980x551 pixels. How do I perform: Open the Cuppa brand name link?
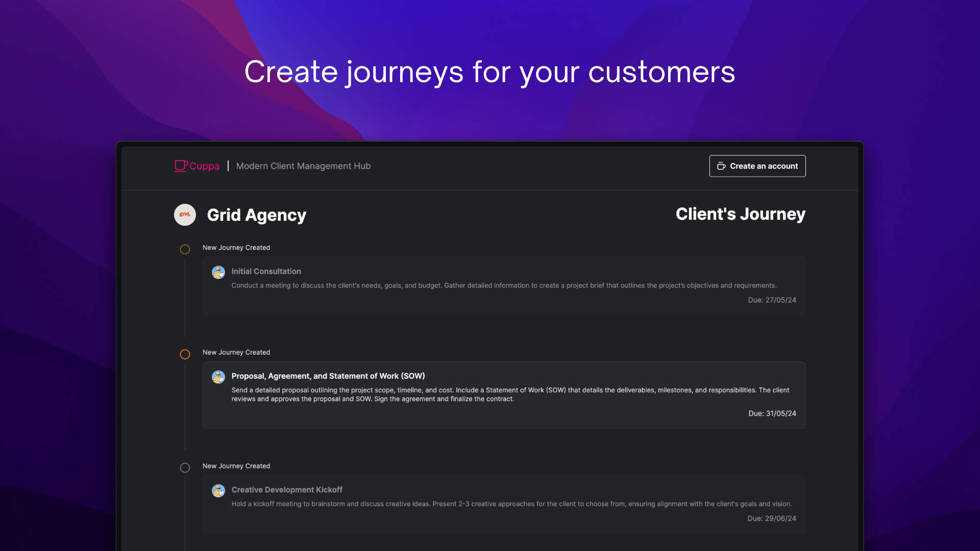point(204,166)
